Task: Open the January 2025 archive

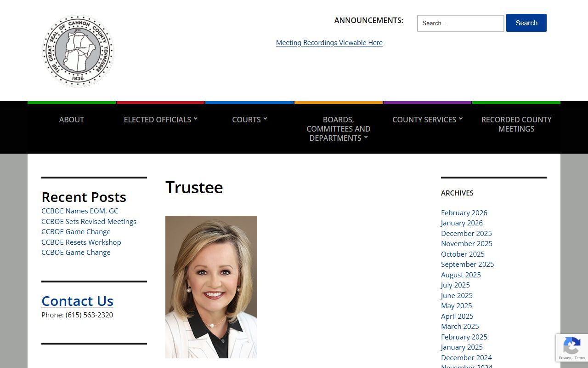Action: 462,347
